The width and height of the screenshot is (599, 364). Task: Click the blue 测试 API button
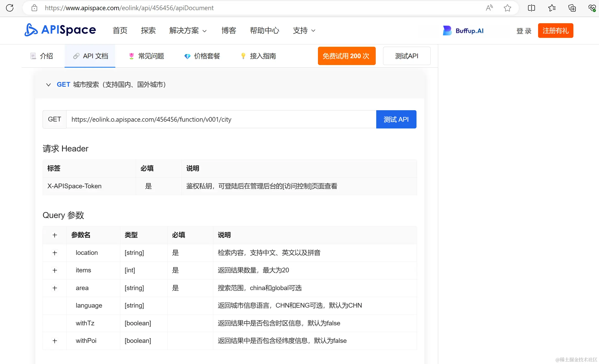coord(396,119)
